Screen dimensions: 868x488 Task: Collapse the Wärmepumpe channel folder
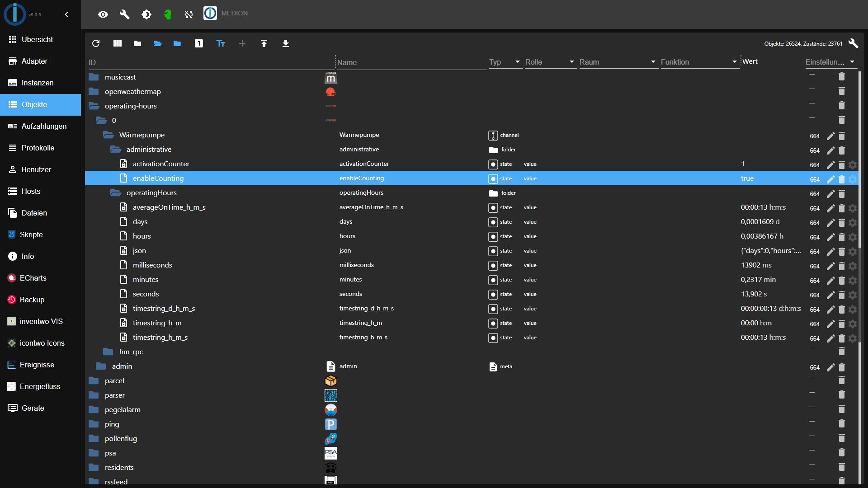[x=108, y=135]
